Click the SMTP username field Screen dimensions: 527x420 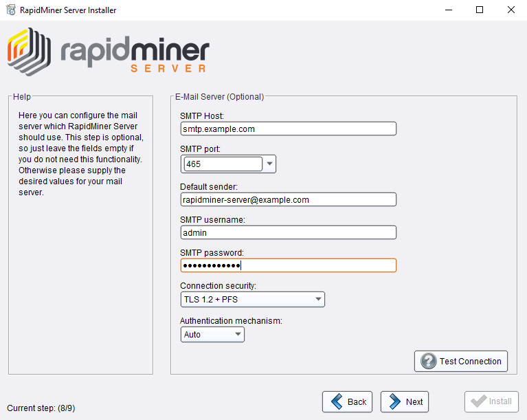coord(289,232)
